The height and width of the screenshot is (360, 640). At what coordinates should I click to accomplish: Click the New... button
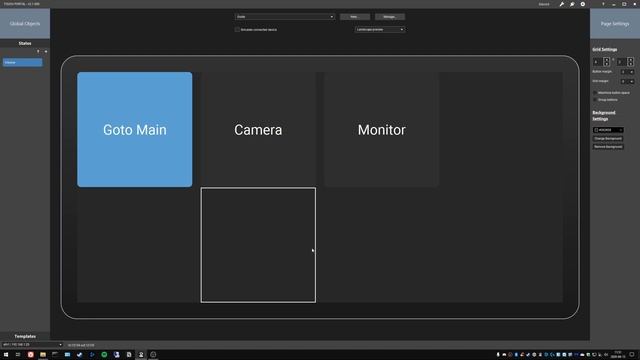point(355,17)
